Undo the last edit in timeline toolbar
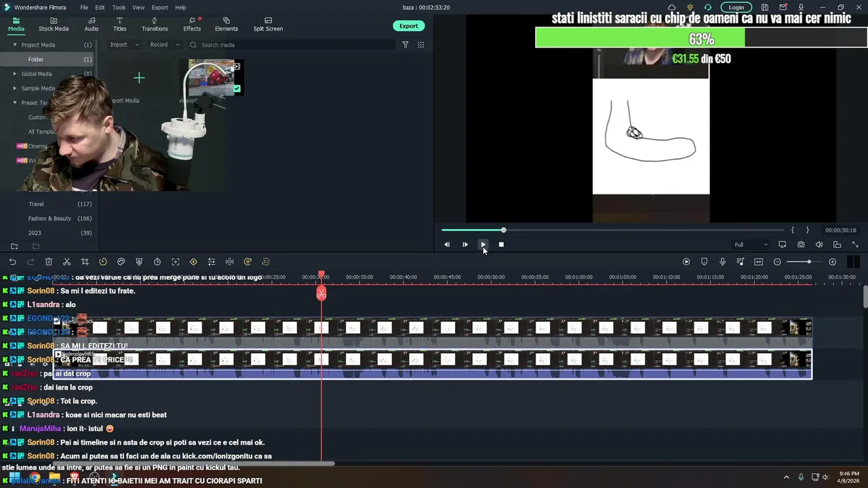868x488 pixels. click(12, 262)
